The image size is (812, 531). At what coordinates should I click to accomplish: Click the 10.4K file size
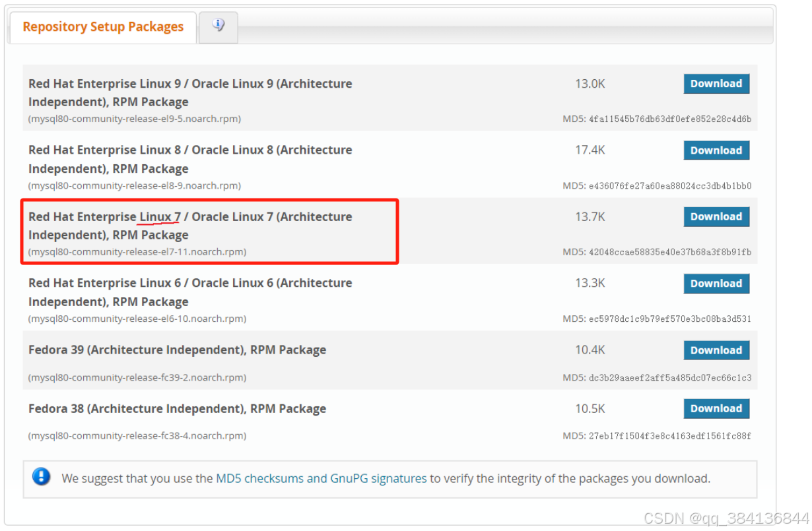pos(590,350)
